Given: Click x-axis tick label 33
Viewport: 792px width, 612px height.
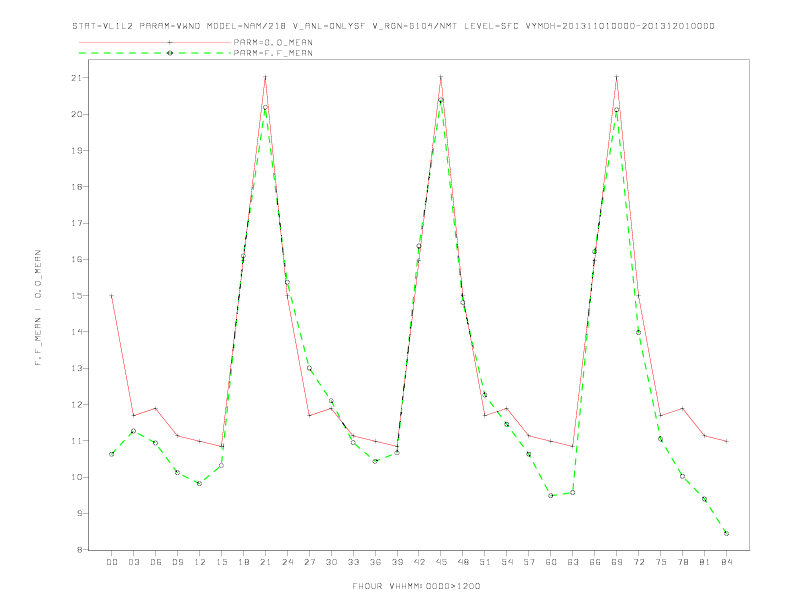Looking at the screenshot, I should (353, 562).
